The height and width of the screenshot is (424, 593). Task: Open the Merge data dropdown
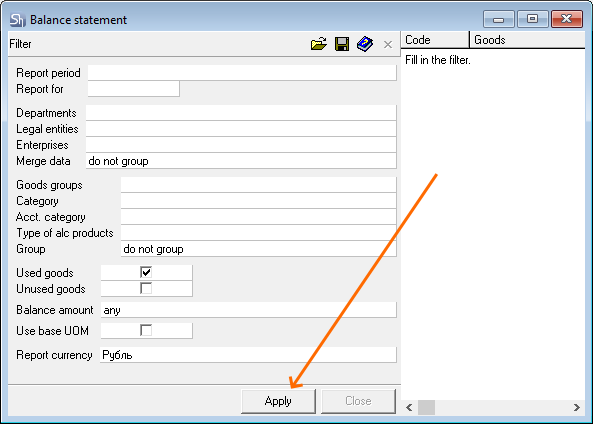coord(241,161)
